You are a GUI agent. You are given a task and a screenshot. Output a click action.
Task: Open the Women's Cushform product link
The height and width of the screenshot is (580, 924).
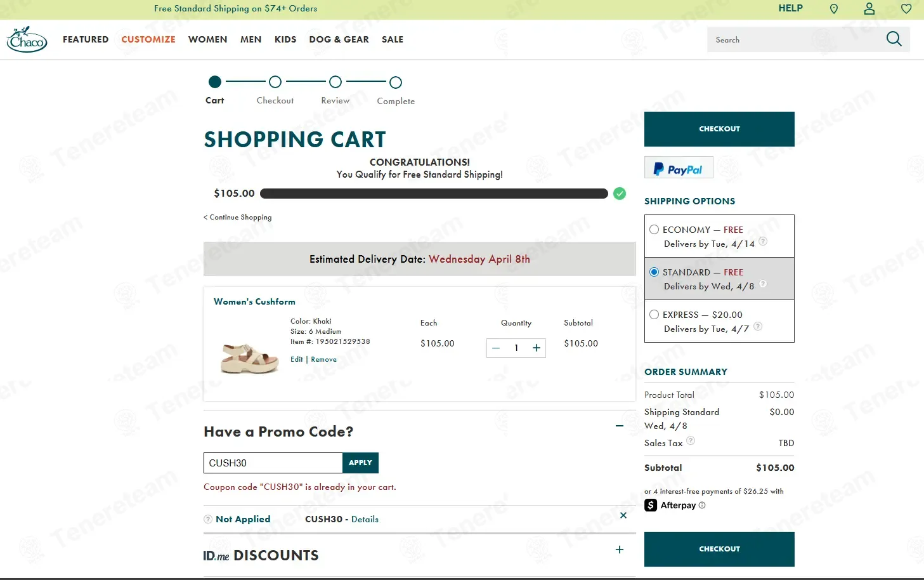[254, 301]
